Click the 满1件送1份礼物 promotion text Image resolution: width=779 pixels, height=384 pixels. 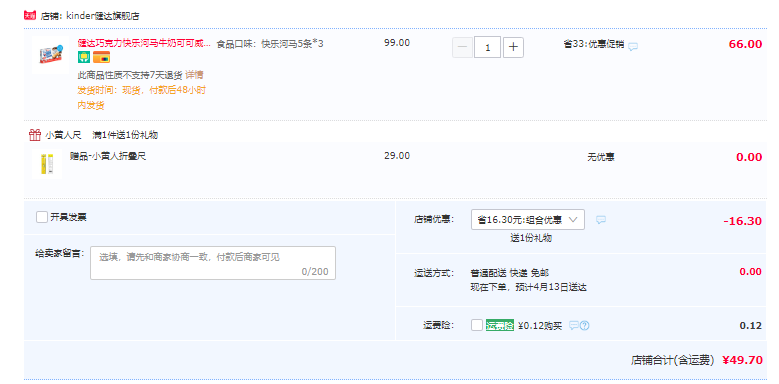pyautogui.click(x=125, y=135)
